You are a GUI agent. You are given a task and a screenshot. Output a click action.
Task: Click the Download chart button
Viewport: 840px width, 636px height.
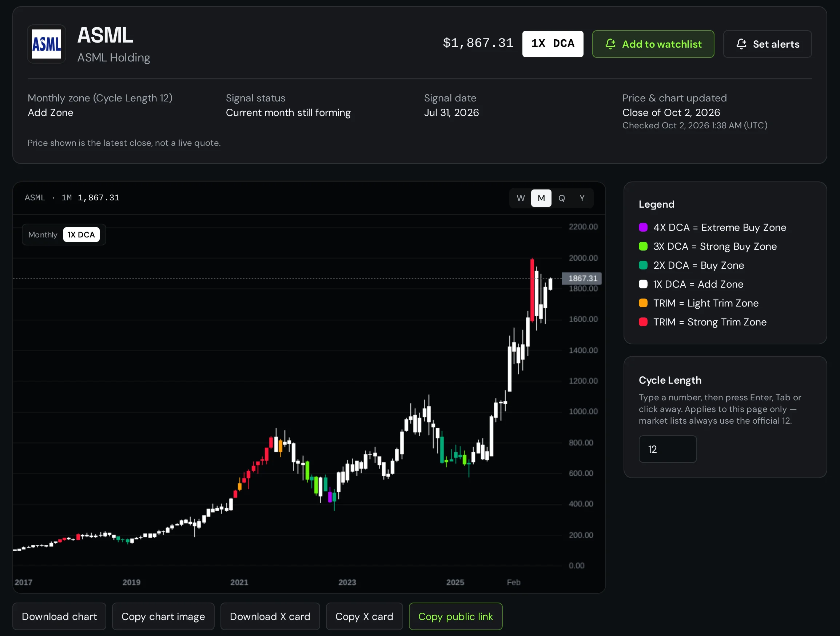pos(59,616)
